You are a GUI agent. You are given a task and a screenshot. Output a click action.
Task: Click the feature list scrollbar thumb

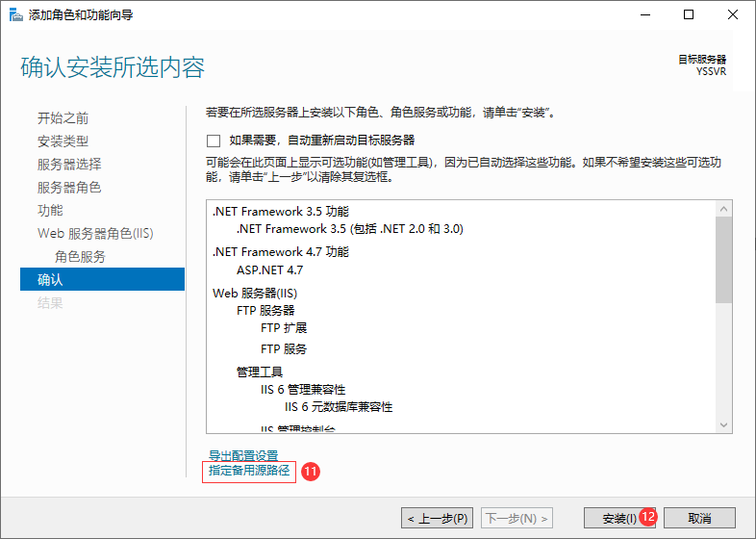[x=723, y=260]
